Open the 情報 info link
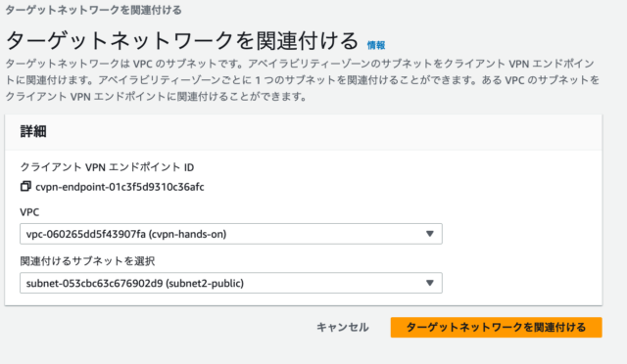Screen dimensions: 627x364 coord(376,45)
